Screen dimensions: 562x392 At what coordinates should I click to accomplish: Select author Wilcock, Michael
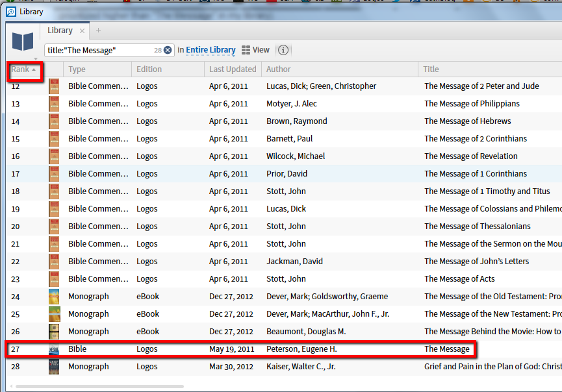pos(296,156)
